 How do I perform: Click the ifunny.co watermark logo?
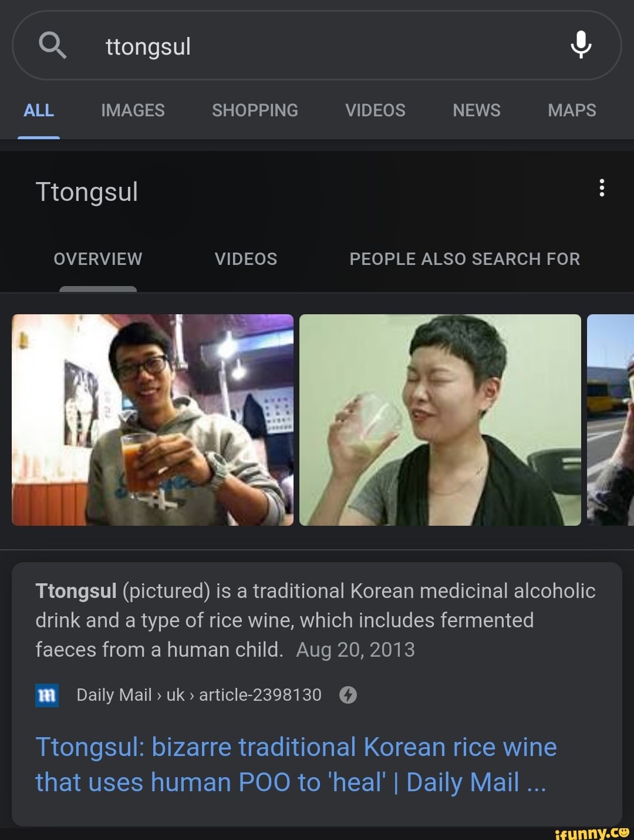pos(589,832)
